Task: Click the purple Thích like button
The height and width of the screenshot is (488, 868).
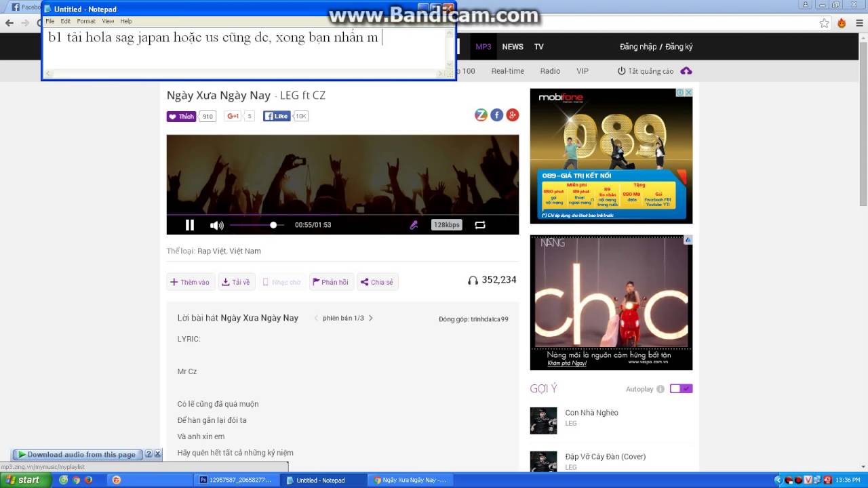Action: click(181, 117)
